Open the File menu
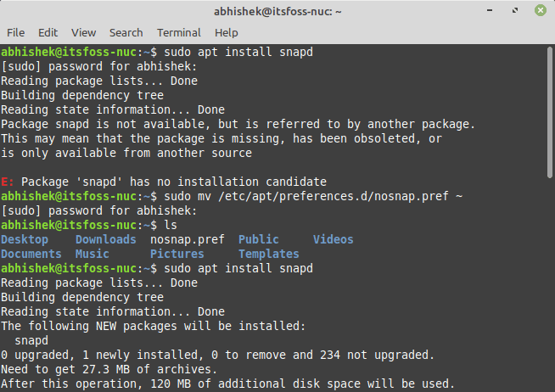The height and width of the screenshot is (392, 555). point(15,32)
